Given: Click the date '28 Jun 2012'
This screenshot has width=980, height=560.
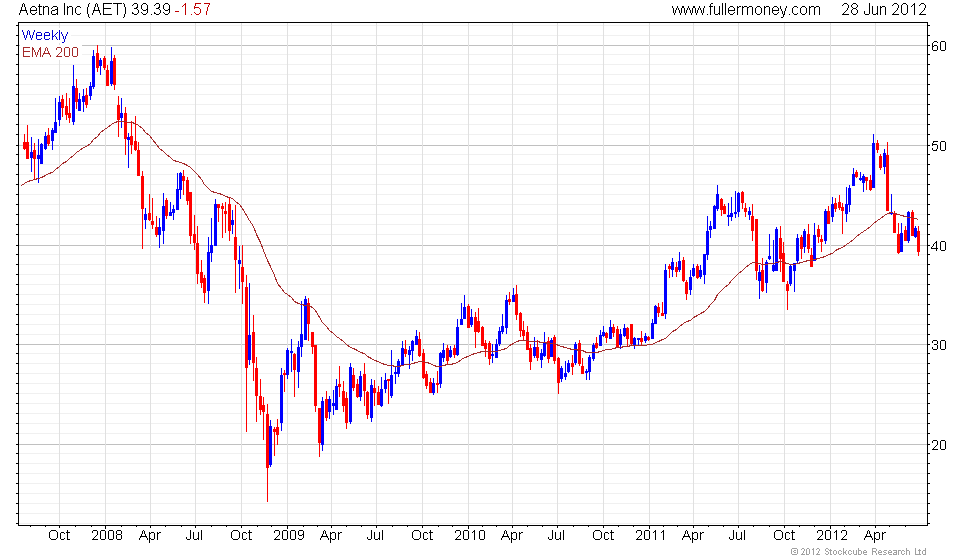Looking at the screenshot, I should click(x=883, y=9).
